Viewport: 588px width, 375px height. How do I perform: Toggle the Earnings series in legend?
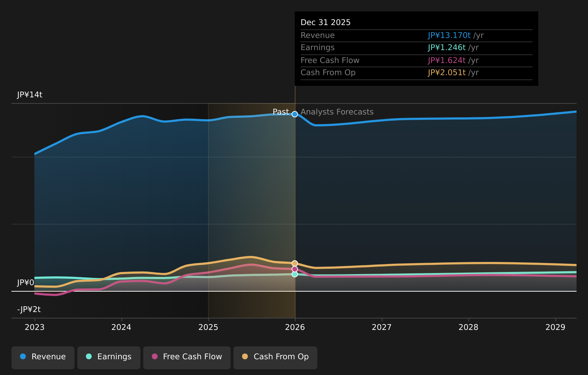coord(109,357)
